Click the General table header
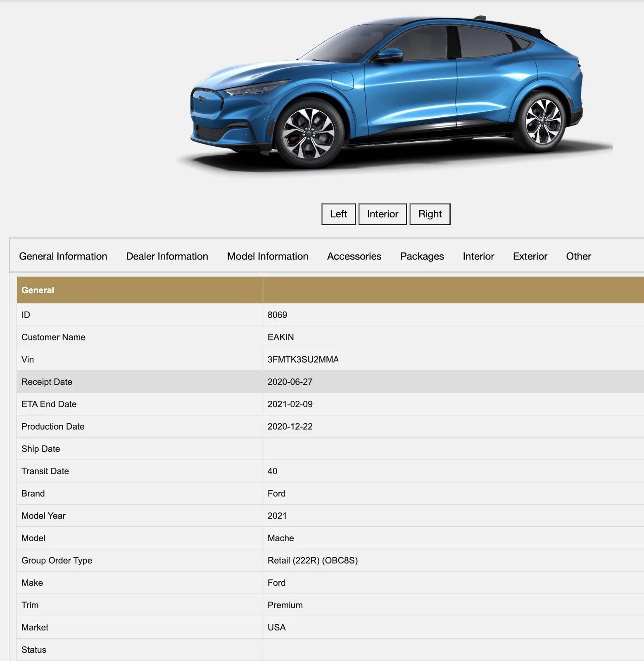This screenshot has height=661, width=644. click(38, 290)
